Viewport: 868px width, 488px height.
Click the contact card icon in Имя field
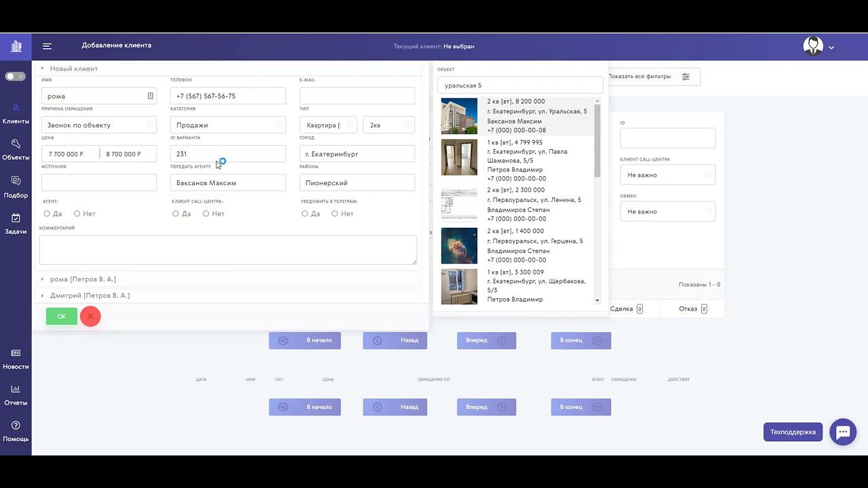[150, 96]
